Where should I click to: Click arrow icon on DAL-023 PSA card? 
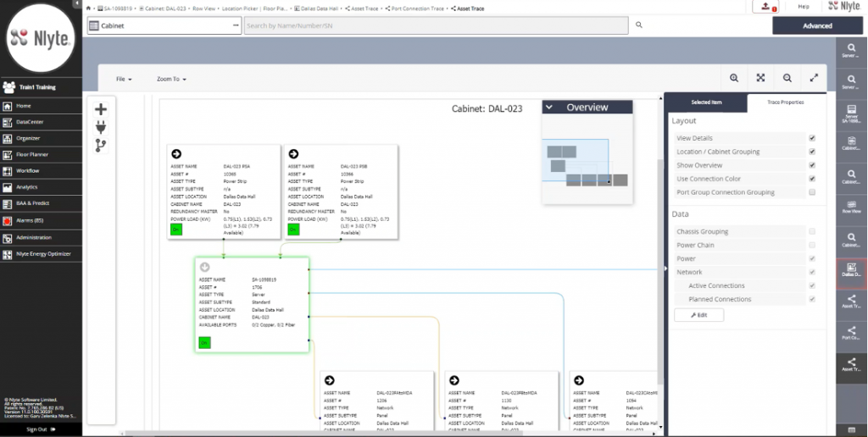tap(176, 154)
